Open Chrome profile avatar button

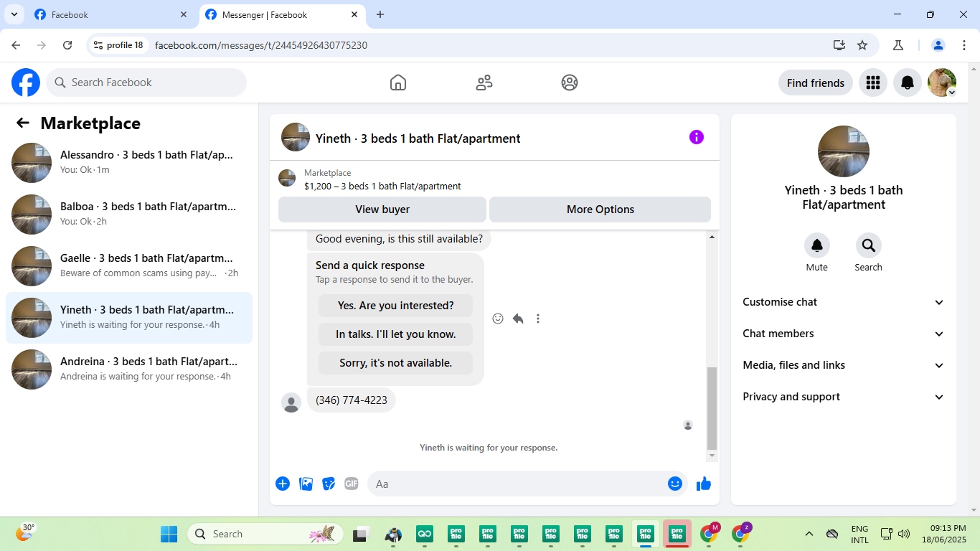tap(938, 45)
